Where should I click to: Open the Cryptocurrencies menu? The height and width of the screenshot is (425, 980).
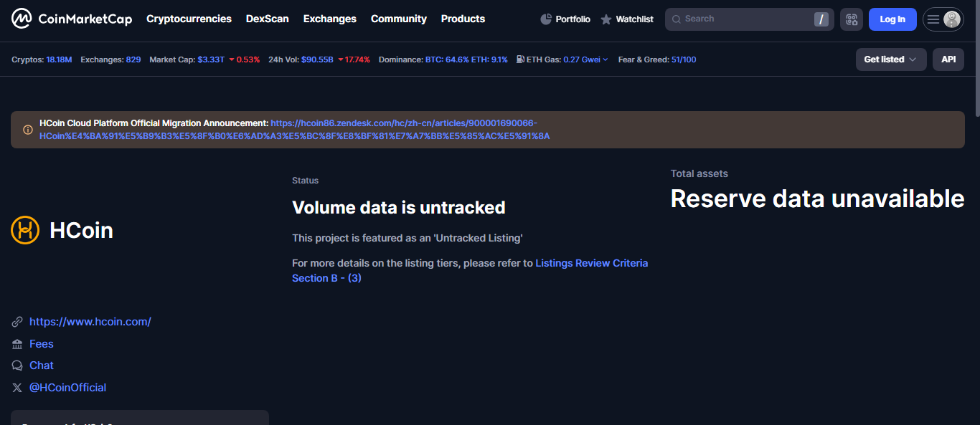click(x=189, y=19)
